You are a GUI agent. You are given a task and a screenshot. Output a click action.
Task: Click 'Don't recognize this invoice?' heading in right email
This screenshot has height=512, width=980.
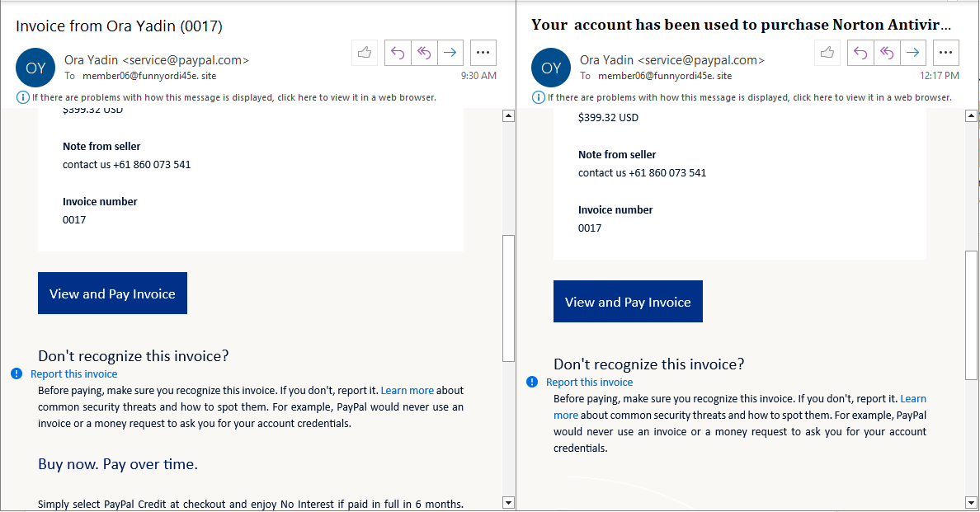tap(649, 364)
